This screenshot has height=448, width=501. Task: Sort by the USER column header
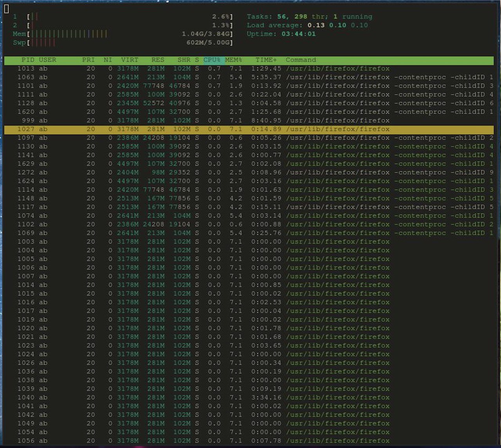47,60
